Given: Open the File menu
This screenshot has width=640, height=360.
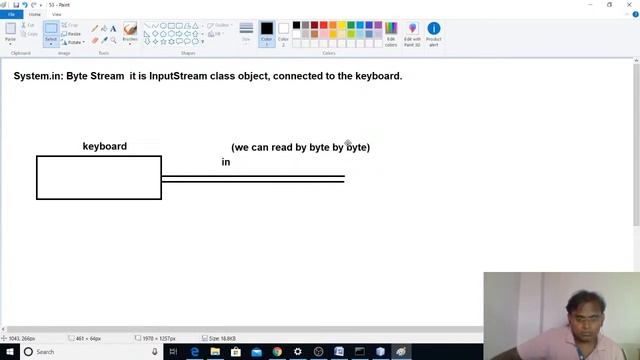Looking at the screenshot, I should coord(11,14).
